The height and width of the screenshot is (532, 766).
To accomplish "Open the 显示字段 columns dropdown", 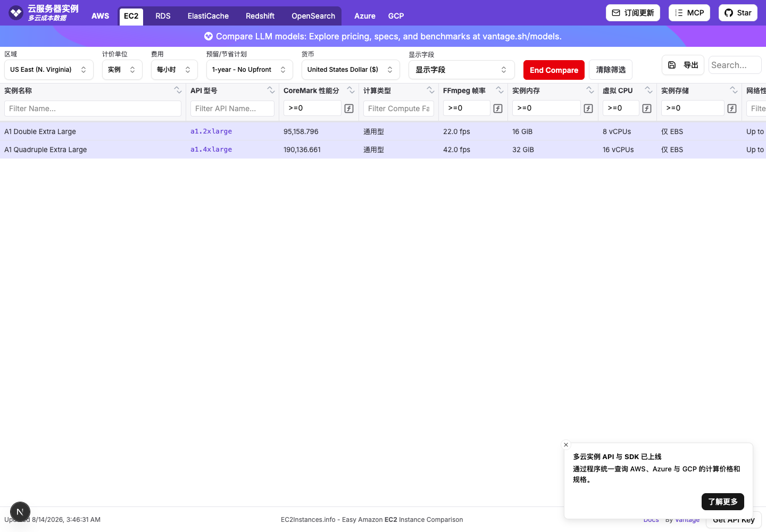I will pos(462,70).
